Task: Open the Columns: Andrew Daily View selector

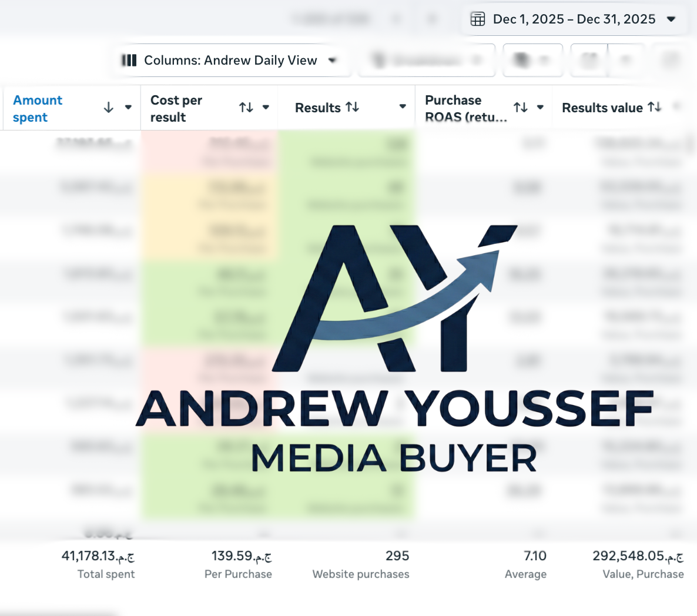Action: point(230,61)
